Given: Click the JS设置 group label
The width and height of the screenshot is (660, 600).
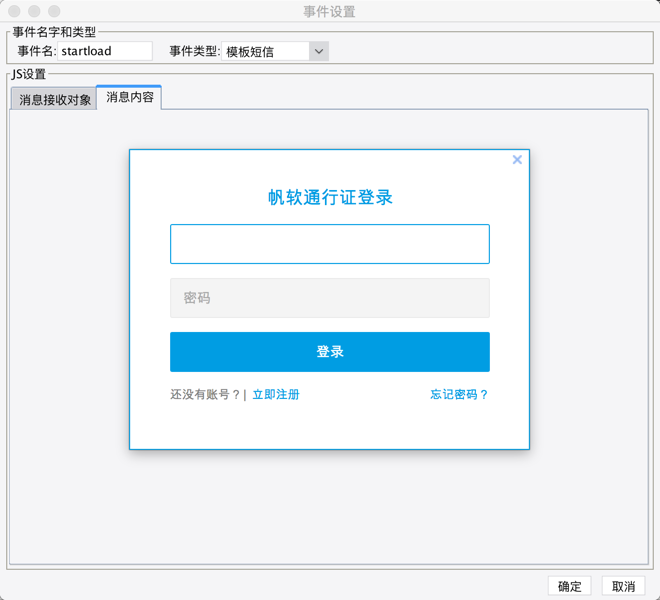Looking at the screenshot, I should [28, 74].
